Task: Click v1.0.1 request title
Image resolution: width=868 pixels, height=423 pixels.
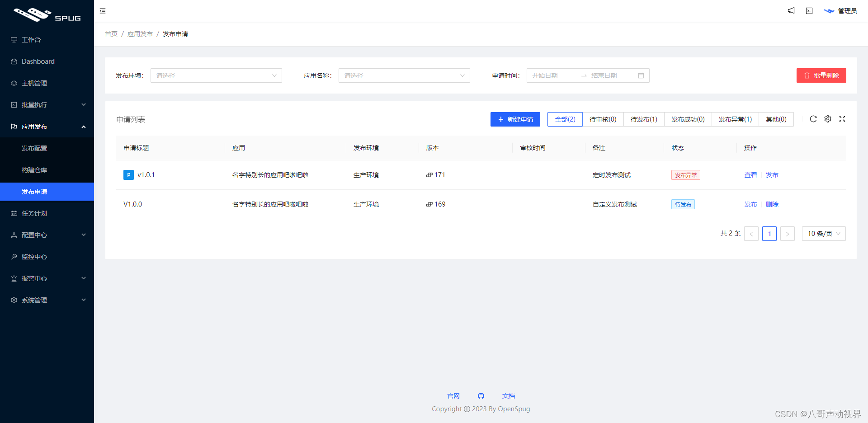Action: click(x=146, y=175)
